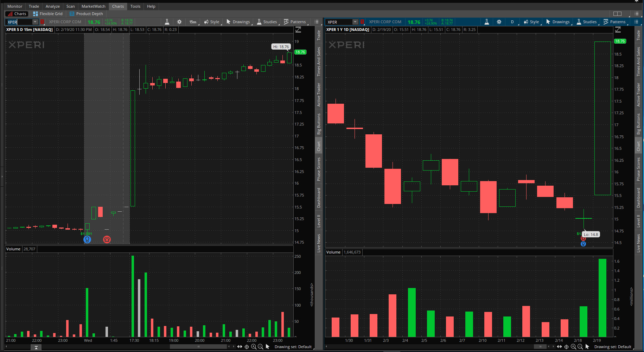
Task: Zoom in on the left chart
Action: 254,347
